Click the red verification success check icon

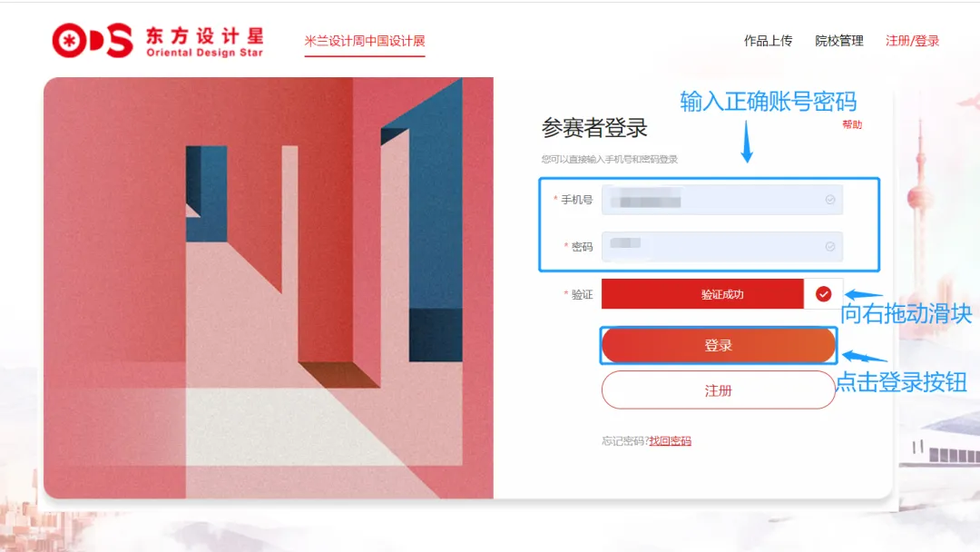(823, 294)
